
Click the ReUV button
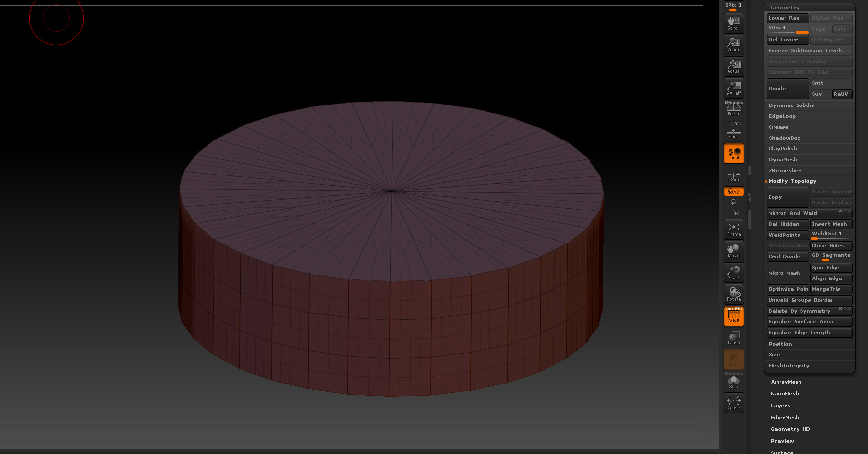[x=842, y=94]
